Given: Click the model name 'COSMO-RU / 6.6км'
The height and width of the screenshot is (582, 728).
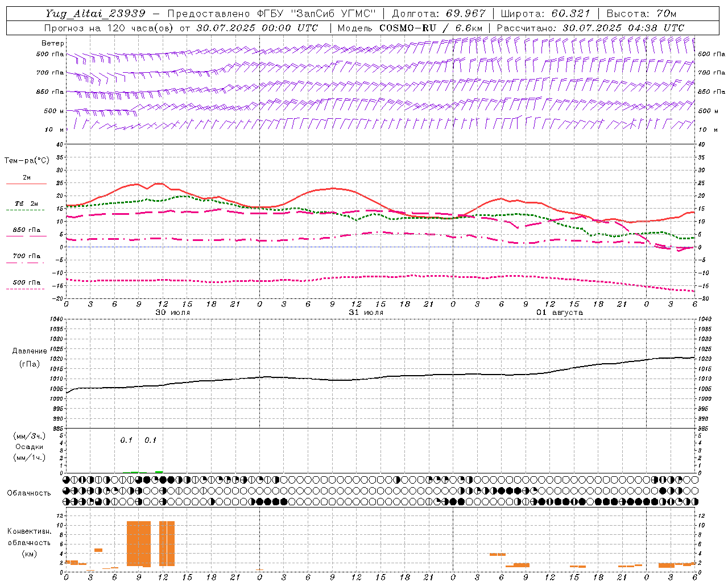Looking at the screenshot, I should [431, 28].
